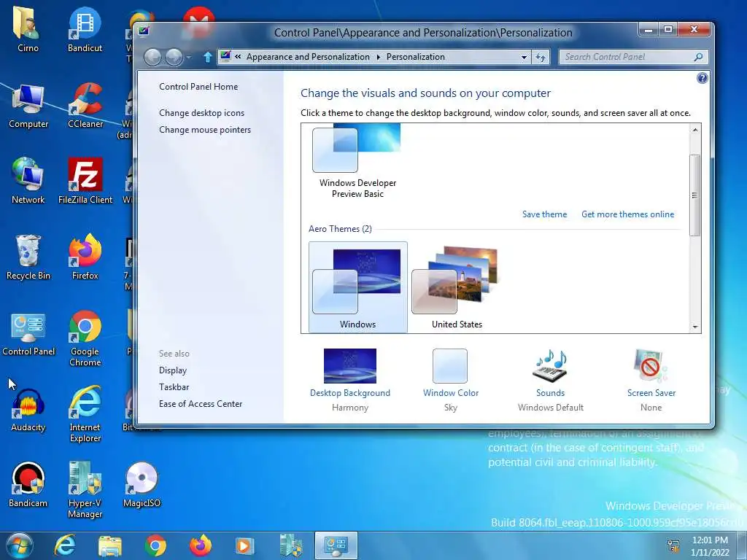Image resolution: width=747 pixels, height=560 pixels.
Task: Launch the CCleaner desktop shortcut
Action: pos(85,106)
